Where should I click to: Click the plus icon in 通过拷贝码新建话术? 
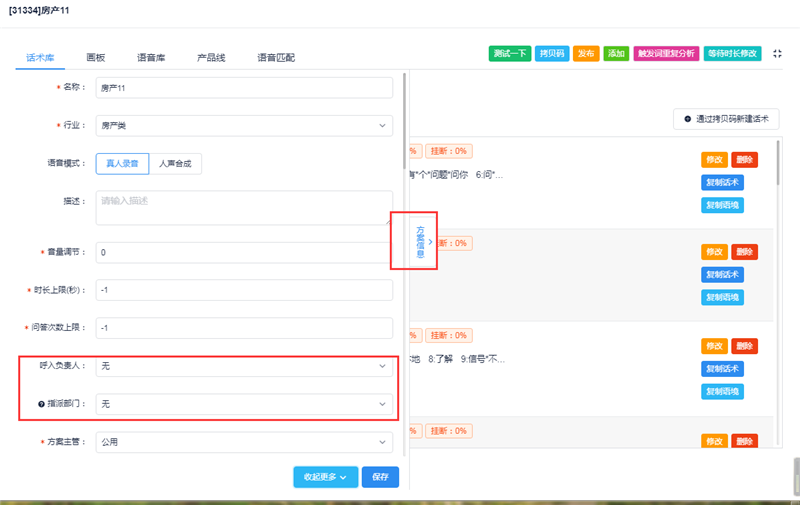pos(687,119)
